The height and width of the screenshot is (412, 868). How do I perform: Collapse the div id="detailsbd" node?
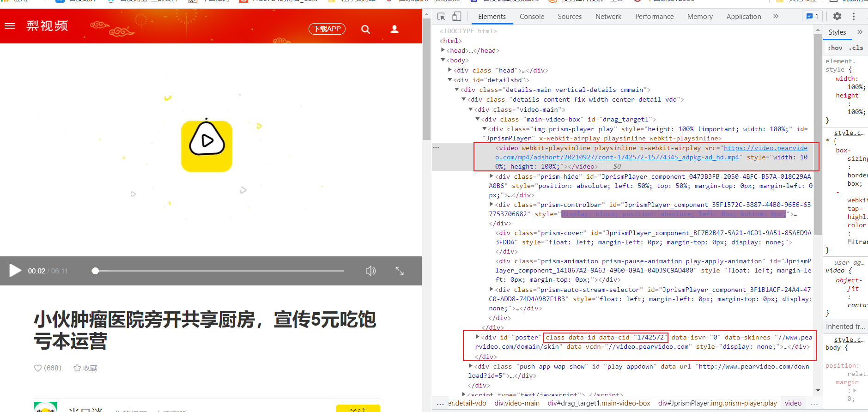click(450, 80)
